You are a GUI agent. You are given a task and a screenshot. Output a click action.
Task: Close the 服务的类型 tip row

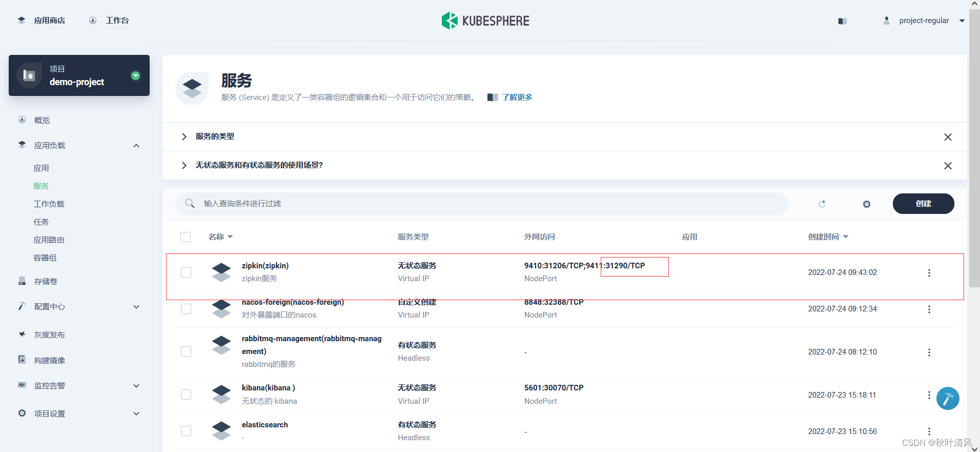coord(948,137)
